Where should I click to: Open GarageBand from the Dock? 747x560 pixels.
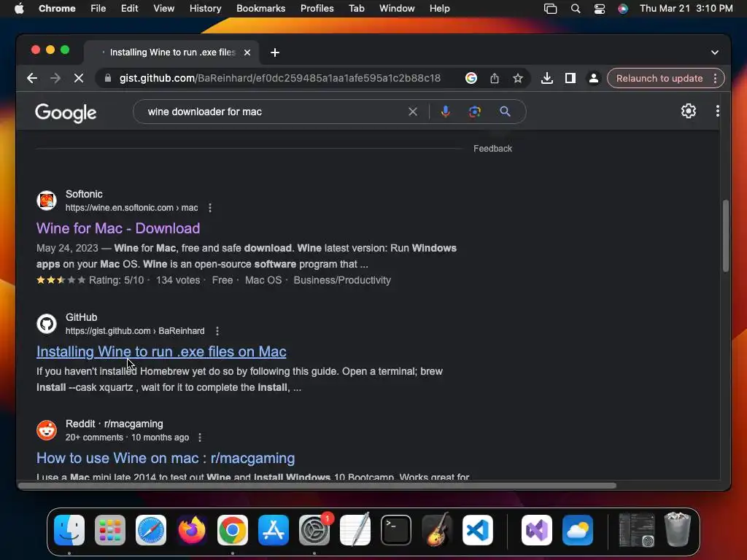(x=437, y=530)
